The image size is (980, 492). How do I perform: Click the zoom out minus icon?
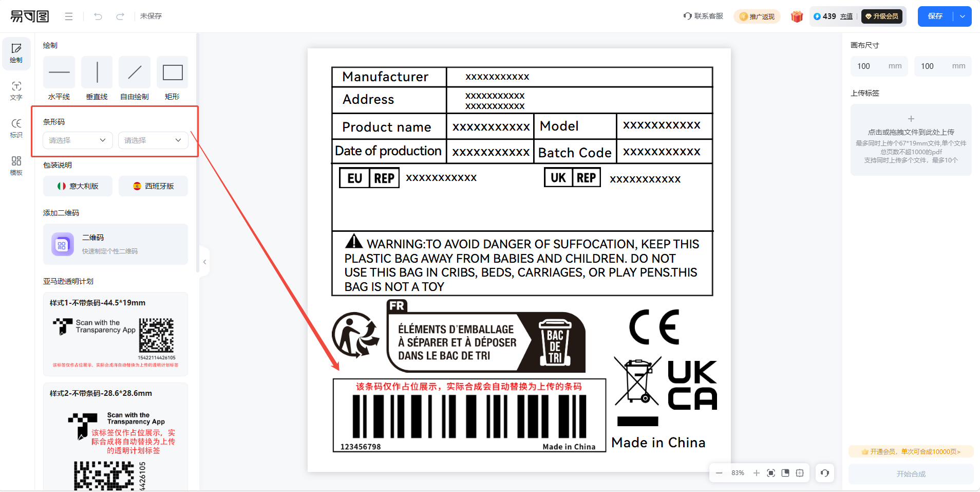coord(719,473)
